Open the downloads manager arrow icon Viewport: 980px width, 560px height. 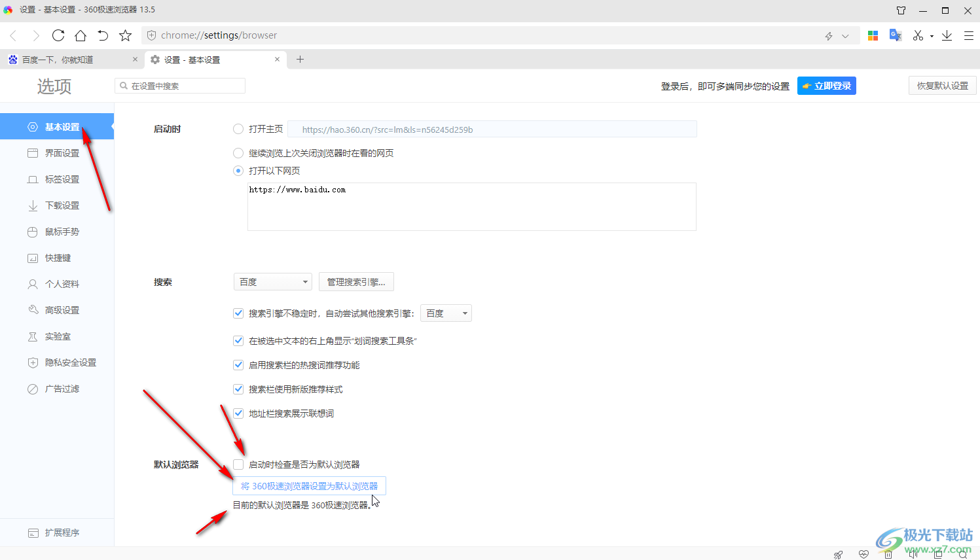947,35
